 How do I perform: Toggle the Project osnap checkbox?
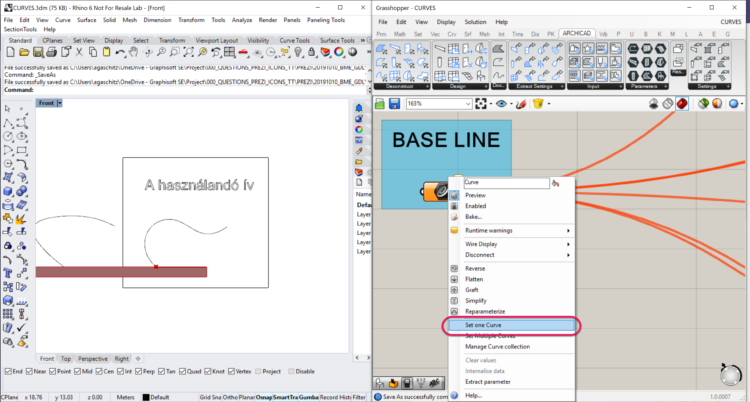tap(258, 370)
